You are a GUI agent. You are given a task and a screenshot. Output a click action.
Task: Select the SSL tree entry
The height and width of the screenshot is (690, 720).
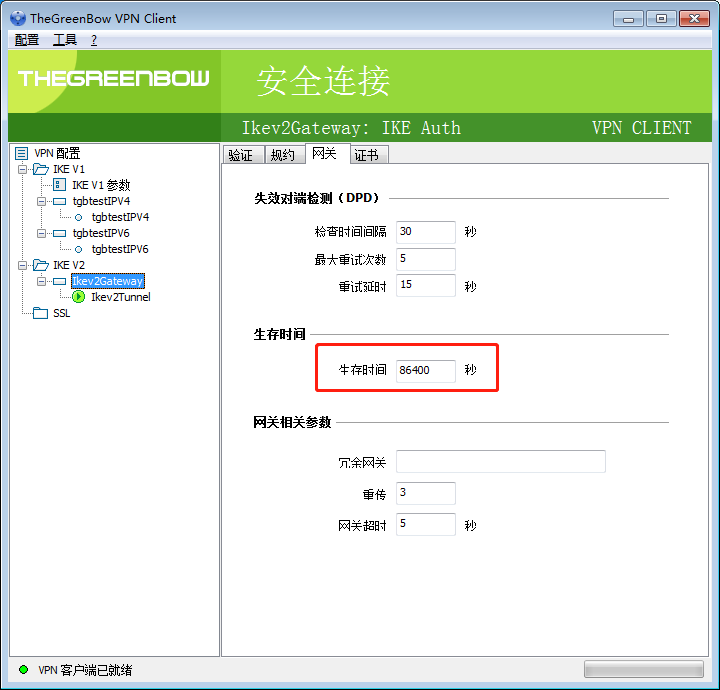62,313
